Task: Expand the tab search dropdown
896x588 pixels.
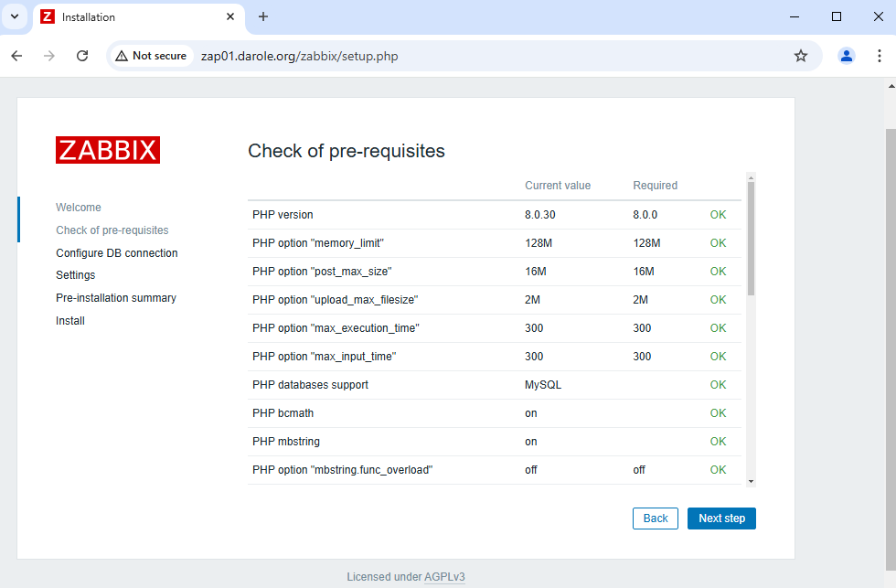Action: pyautogui.click(x=15, y=16)
